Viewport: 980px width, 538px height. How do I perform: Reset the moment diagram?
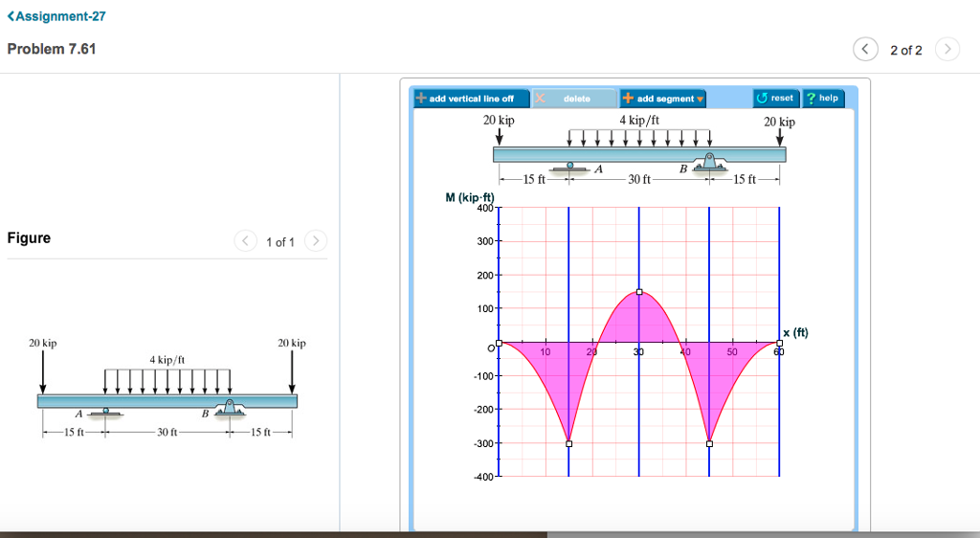(775, 98)
